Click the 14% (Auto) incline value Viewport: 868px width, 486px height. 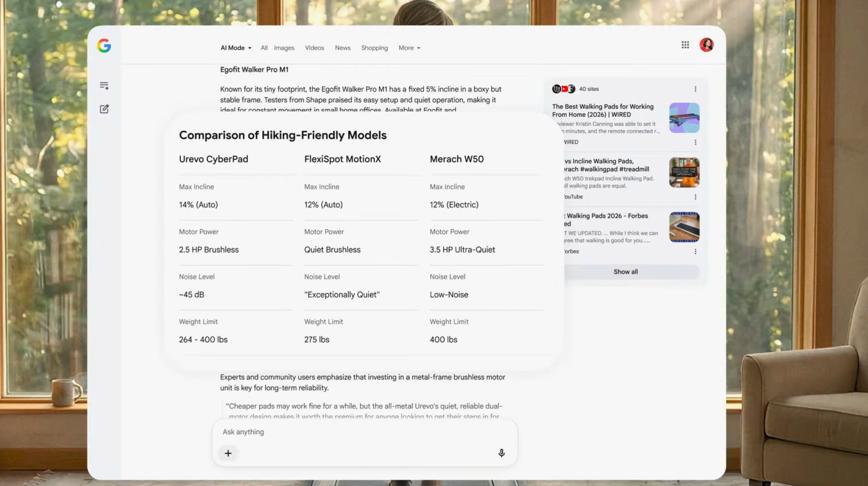point(198,205)
